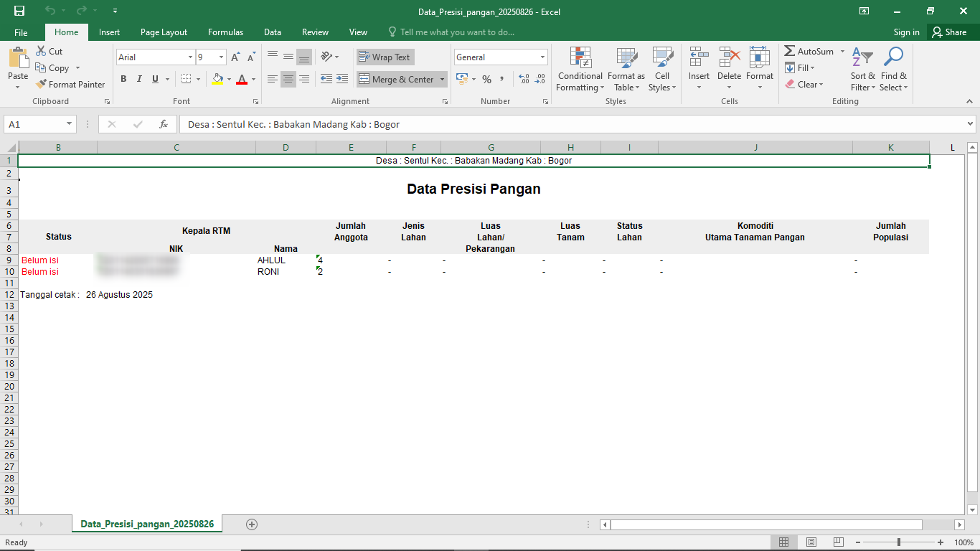Switch to Page Layout tab
980x551 pixels.
164,32
